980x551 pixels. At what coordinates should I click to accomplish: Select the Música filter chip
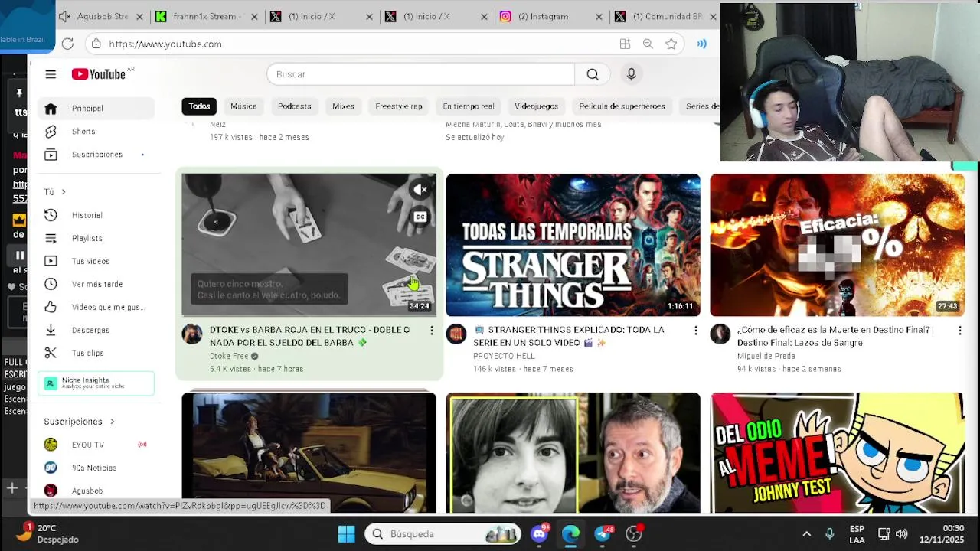(243, 106)
